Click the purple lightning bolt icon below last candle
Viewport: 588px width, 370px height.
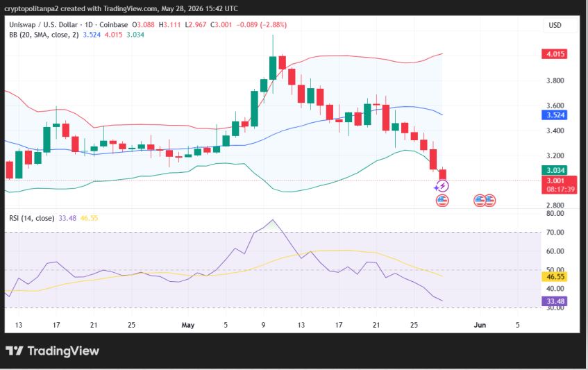click(442, 186)
